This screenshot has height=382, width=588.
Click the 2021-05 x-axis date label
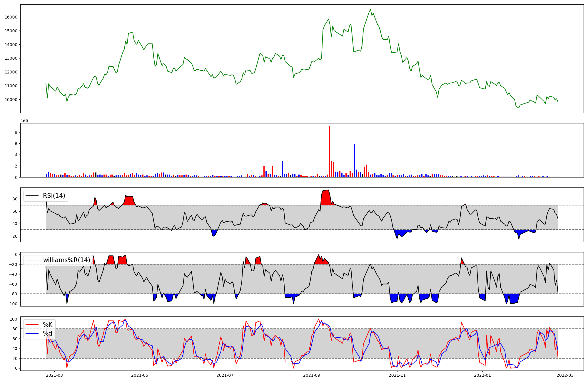139,375
